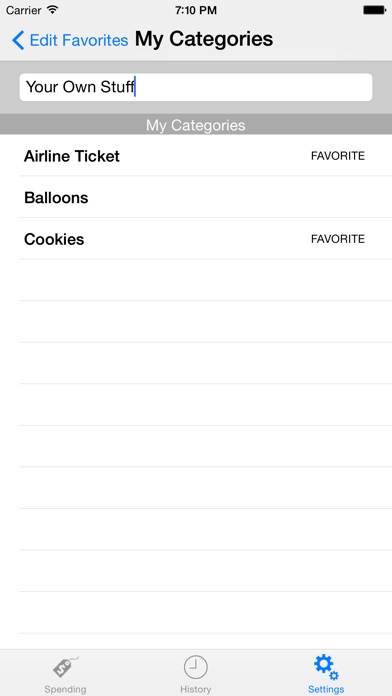Tap the back chevron arrow
The height and width of the screenshot is (696, 392).
[18, 40]
